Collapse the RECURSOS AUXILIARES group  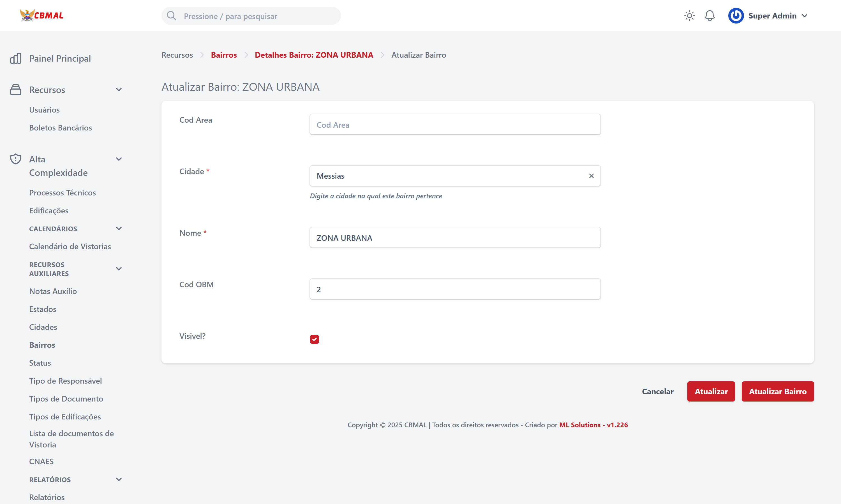(119, 269)
